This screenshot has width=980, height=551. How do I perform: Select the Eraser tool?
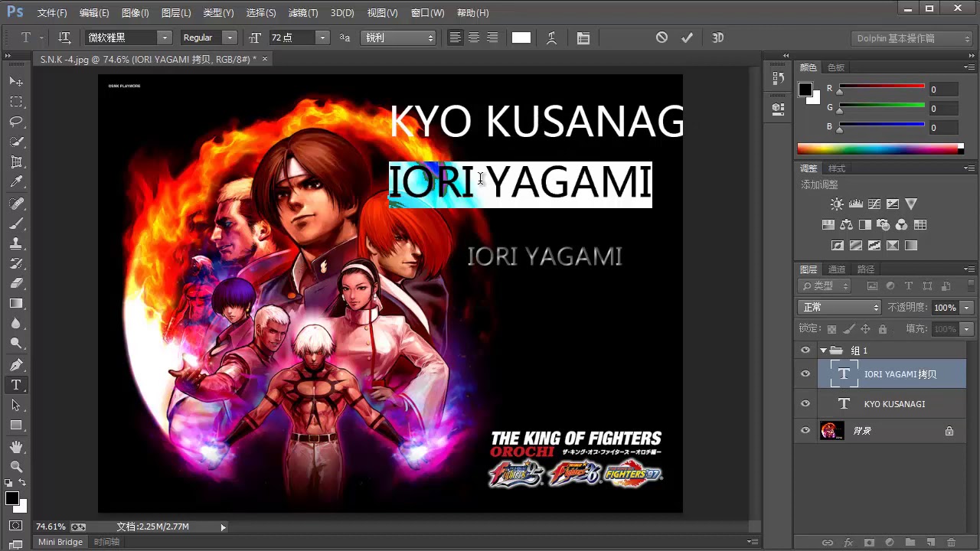(16, 283)
